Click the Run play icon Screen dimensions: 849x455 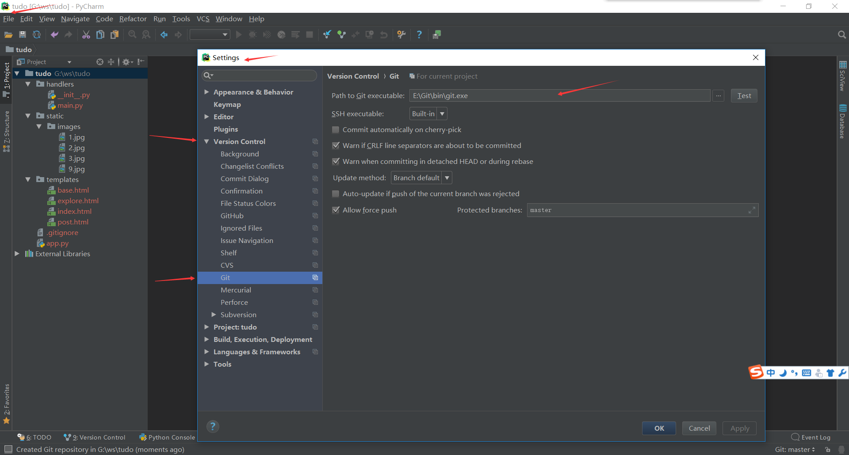238,35
